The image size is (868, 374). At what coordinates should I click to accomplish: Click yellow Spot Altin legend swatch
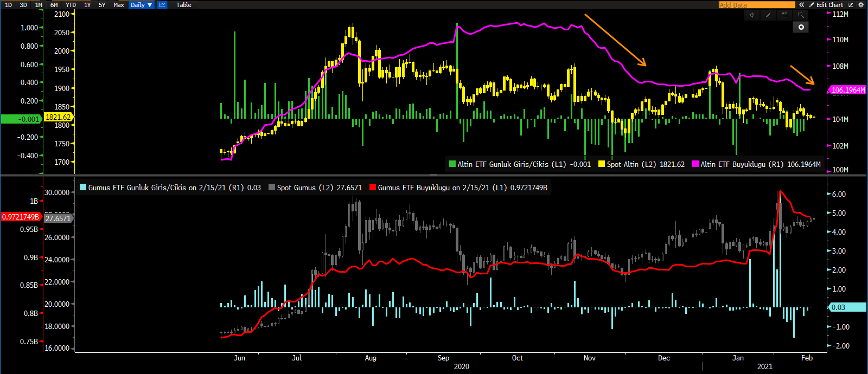coord(602,164)
